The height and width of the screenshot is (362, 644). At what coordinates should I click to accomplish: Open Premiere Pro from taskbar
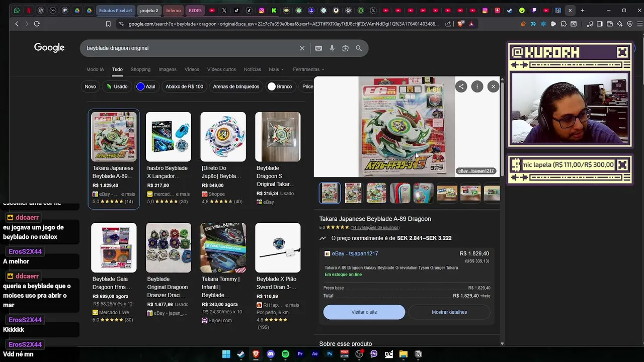click(x=300, y=354)
